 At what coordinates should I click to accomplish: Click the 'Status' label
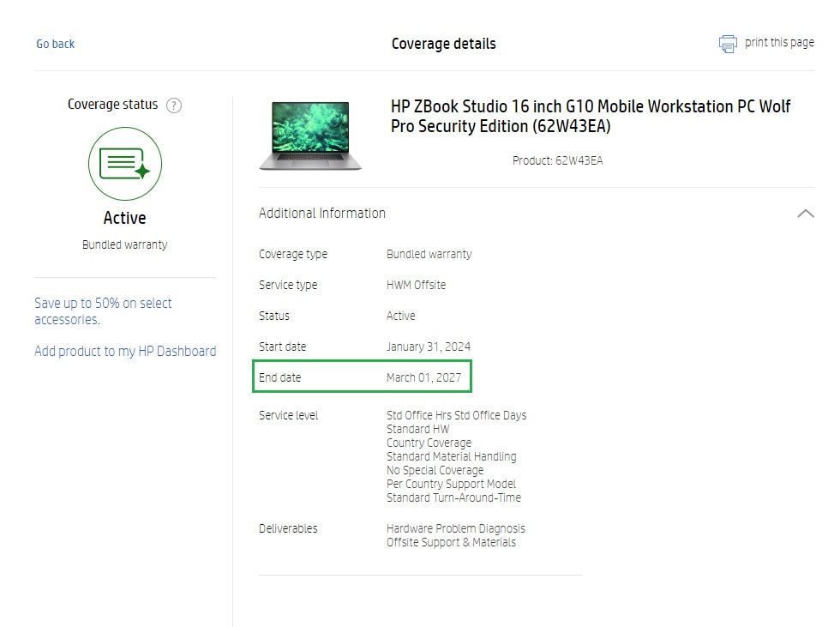coord(273,316)
